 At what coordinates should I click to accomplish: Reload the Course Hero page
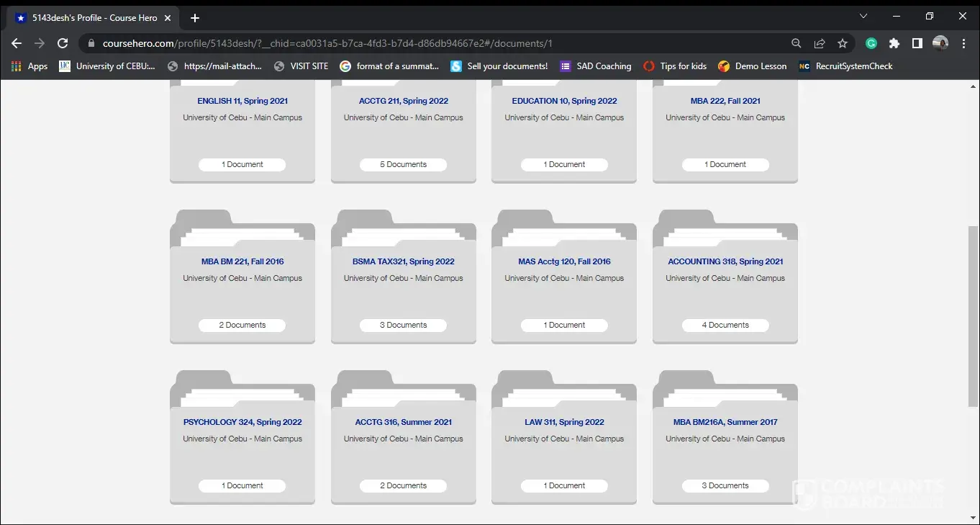[x=63, y=43]
